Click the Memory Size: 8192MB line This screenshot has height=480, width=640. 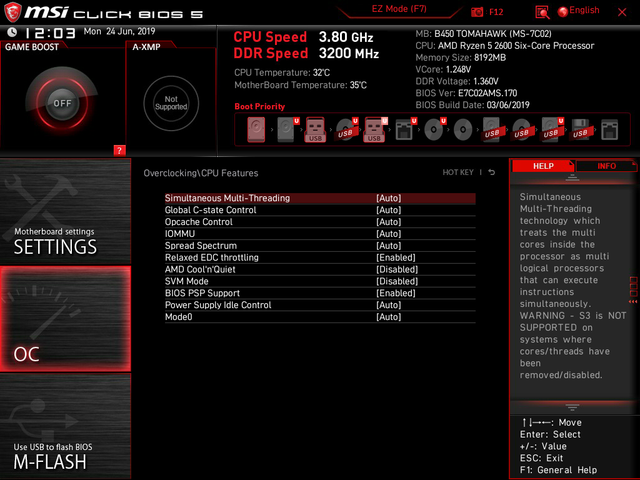(x=460, y=58)
